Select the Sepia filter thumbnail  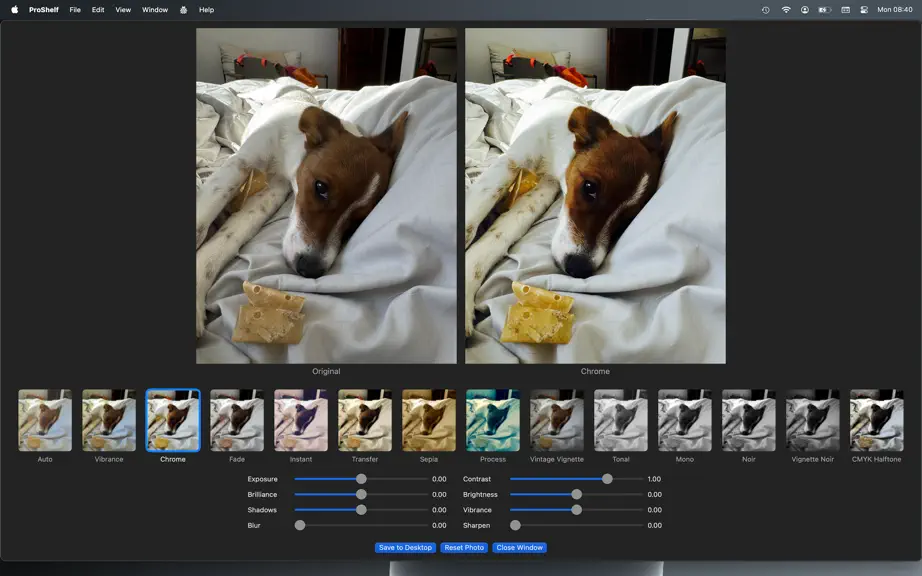click(x=429, y=420)
